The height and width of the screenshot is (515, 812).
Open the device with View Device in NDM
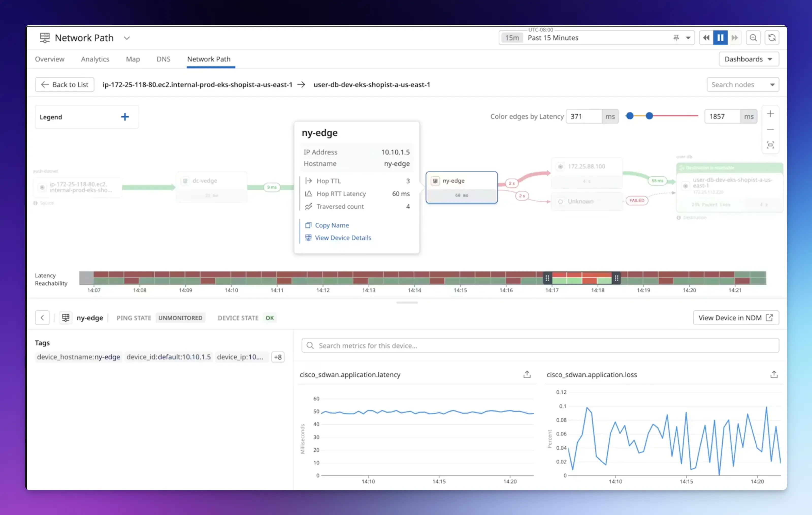[x=736, y=317]
